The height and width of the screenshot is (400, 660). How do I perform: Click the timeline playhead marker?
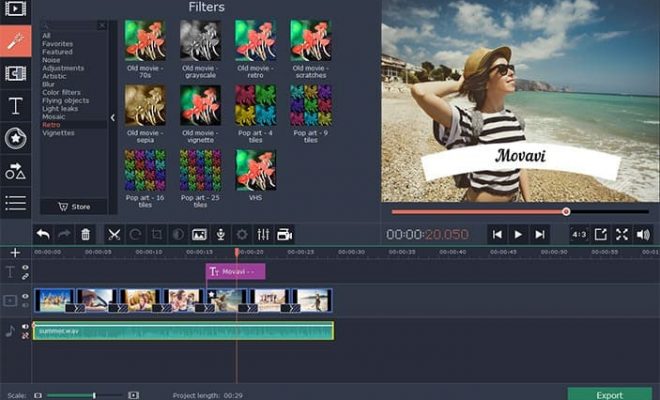click(x=237, y=252)
